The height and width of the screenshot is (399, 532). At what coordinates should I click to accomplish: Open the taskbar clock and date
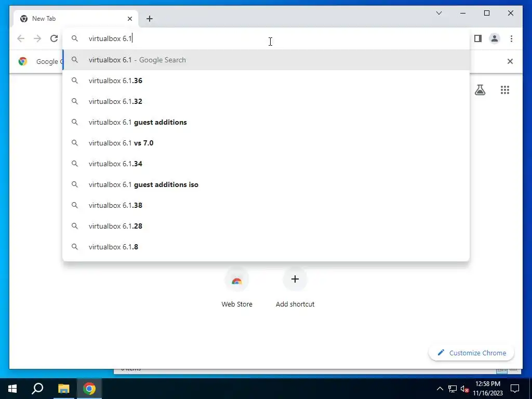click(x=487, y=389)
